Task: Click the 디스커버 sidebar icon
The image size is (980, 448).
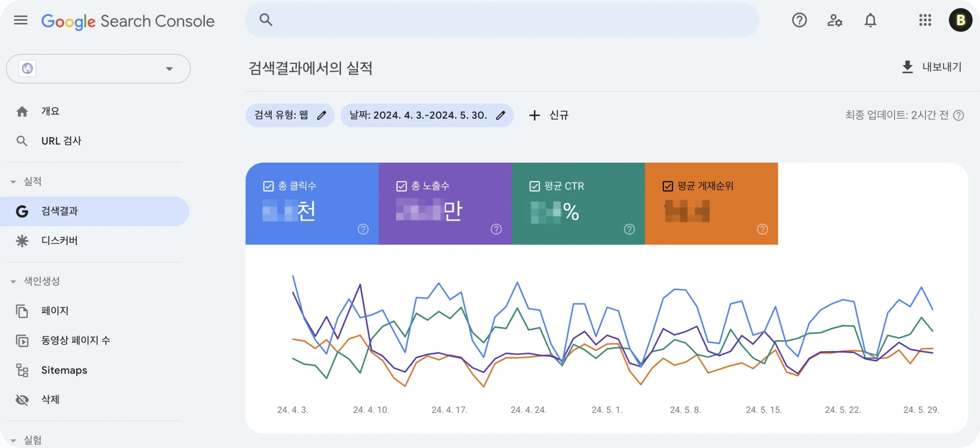Action: pyautogui.click(x=24, y=240)
